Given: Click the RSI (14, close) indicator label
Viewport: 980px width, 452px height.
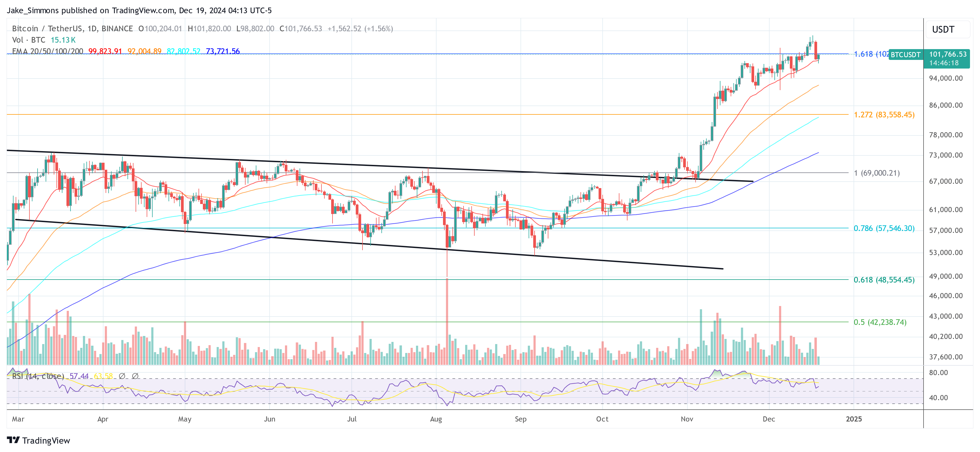Looking at the screenshot, I should click(38, 376).
